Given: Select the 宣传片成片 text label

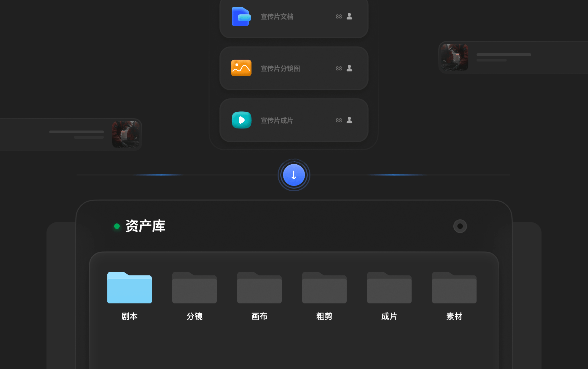Looking at the screenshot, I should pyautogui.click(x=277, y=120).
